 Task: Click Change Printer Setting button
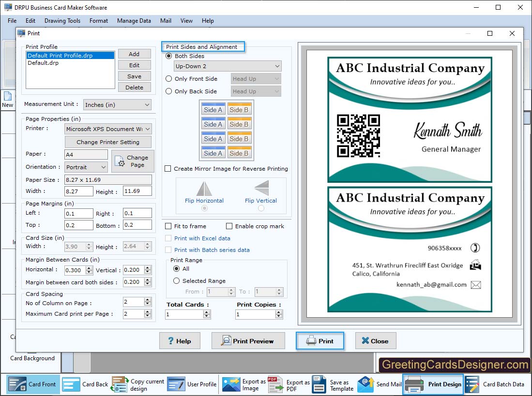tap(108, 142)
